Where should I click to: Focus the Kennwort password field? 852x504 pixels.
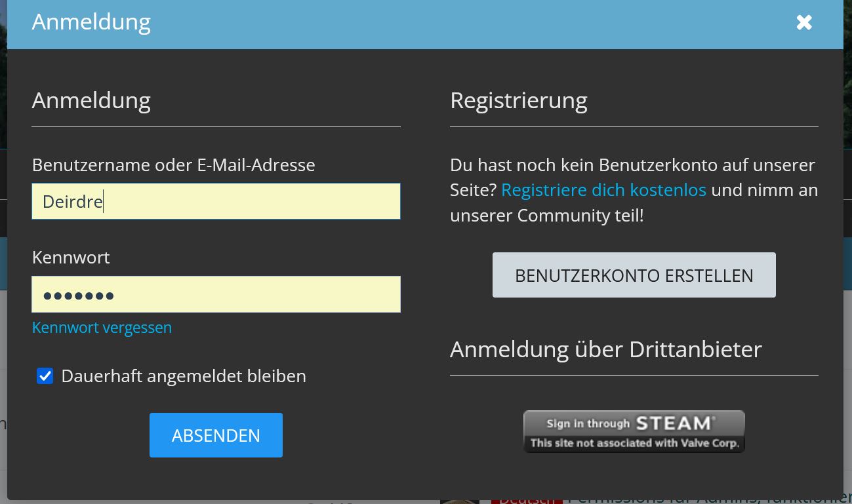click(216, 294)
